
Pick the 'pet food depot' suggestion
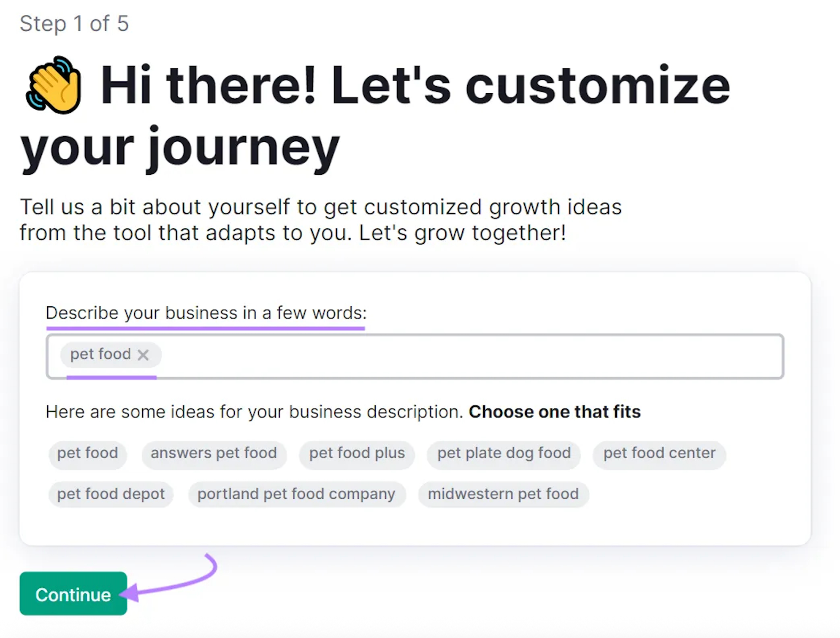[111, 494]
